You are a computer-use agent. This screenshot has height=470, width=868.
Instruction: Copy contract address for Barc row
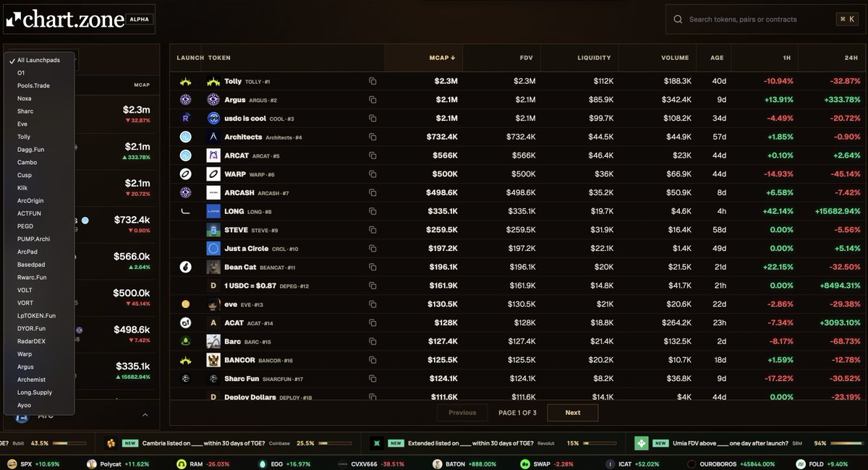(x=373, y=341)
